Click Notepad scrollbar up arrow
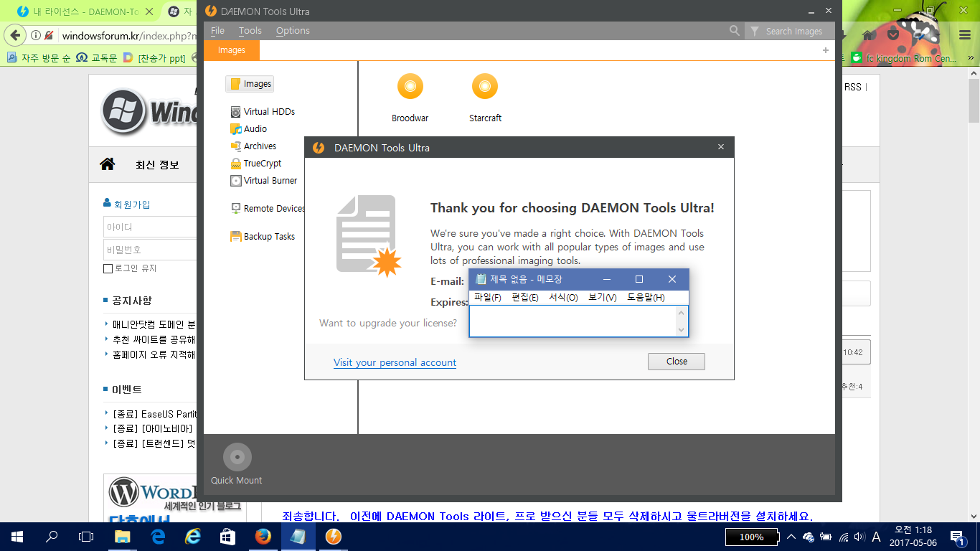 (682, 312)
